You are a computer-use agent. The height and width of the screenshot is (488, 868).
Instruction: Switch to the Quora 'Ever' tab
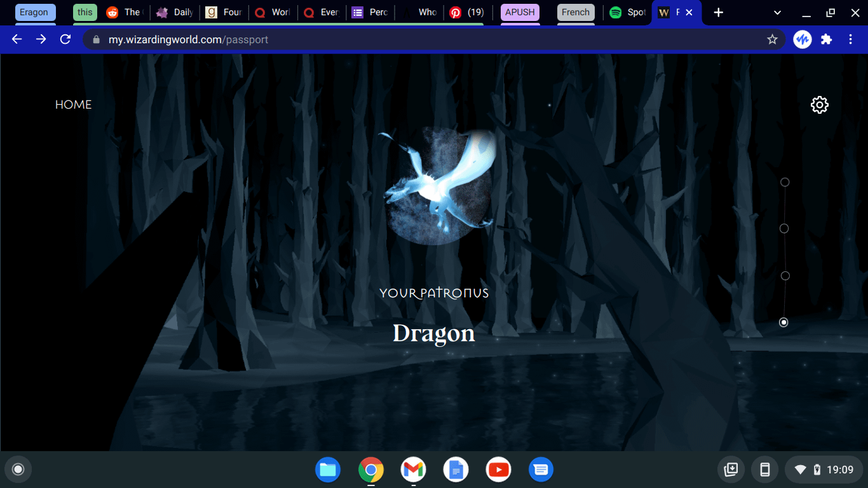point(322,12)
